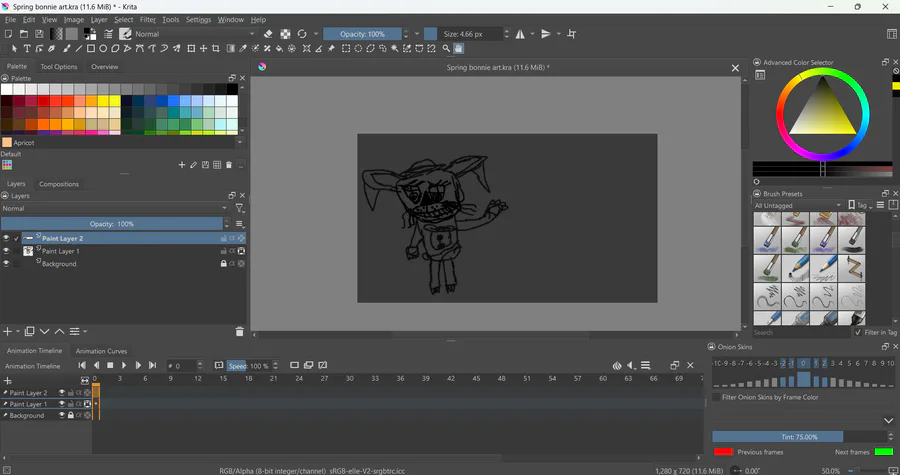900x475 pixels.
Task: Open the Filter menu
Action: pos(148,20)
